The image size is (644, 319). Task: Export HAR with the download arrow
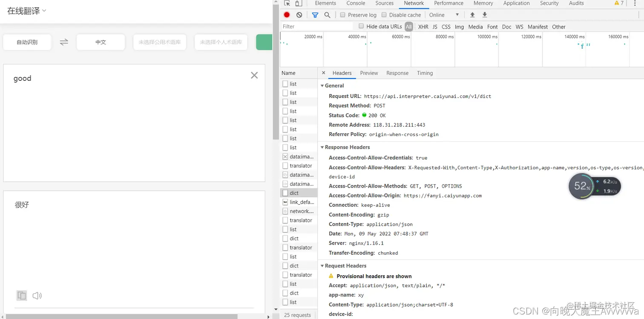pyautogui.click(x=485, y=15)
